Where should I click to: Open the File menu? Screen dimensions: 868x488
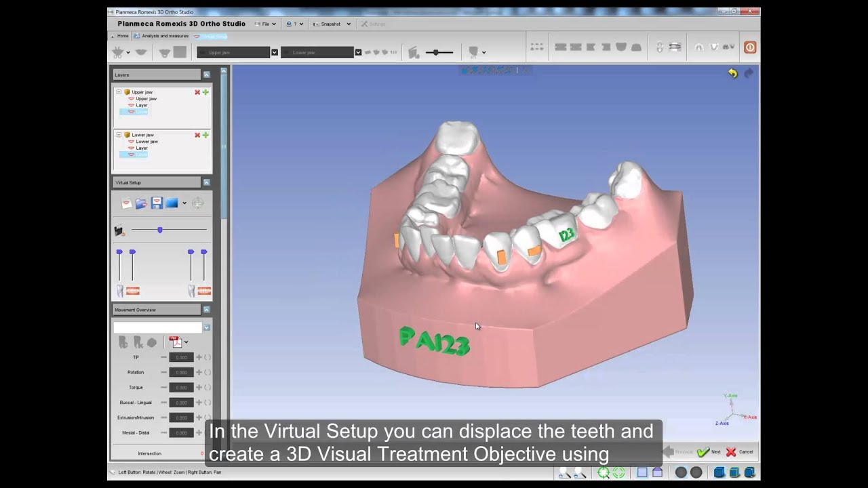coord(265,24)
